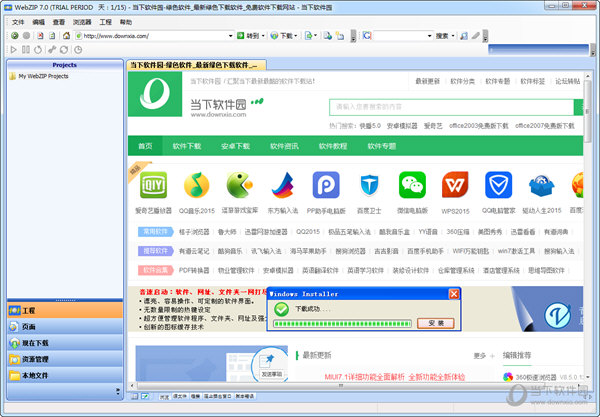600x417 pixels.
Task: Open the WeChat 微信电脑版 icon
Action: [412, 185]
